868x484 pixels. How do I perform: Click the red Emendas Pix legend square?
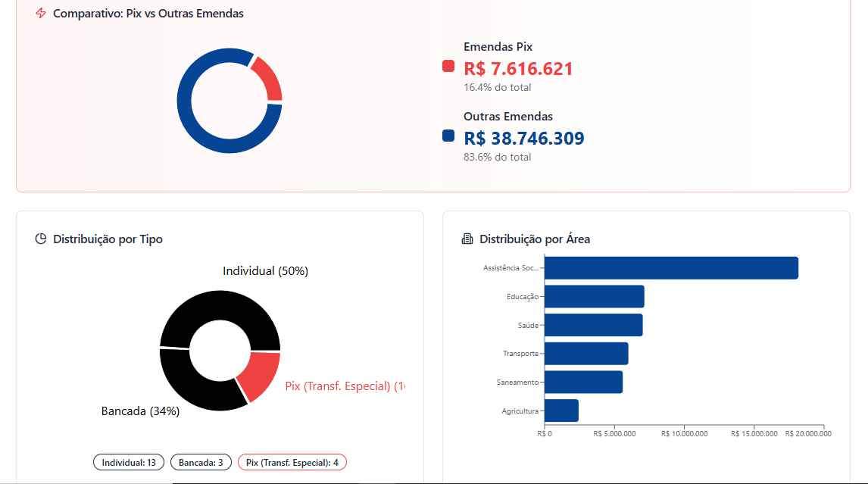pos(448,67)
